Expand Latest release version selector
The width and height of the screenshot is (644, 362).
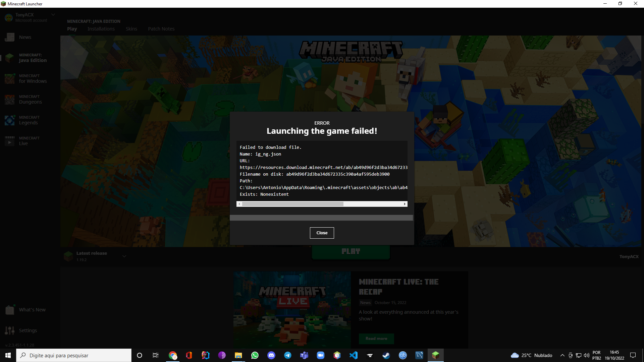[124, 256]
